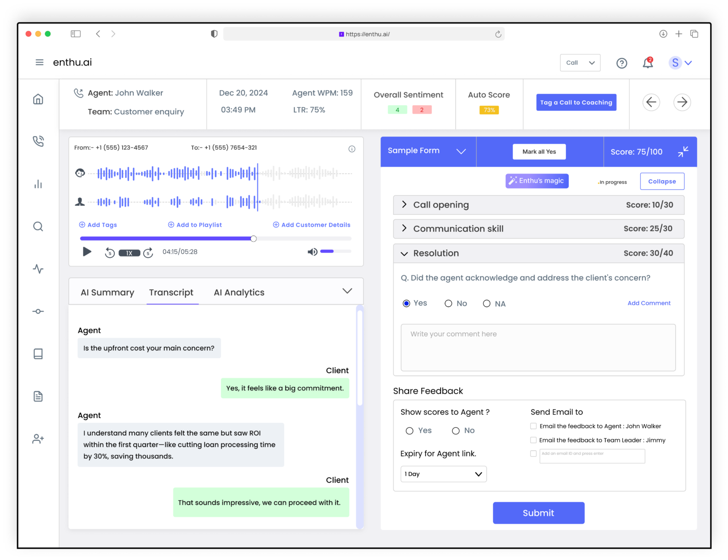Click the notification bell icon
The height and width of the screenshot is (560, 728).
pyautogui.click(x=647, y=63)
